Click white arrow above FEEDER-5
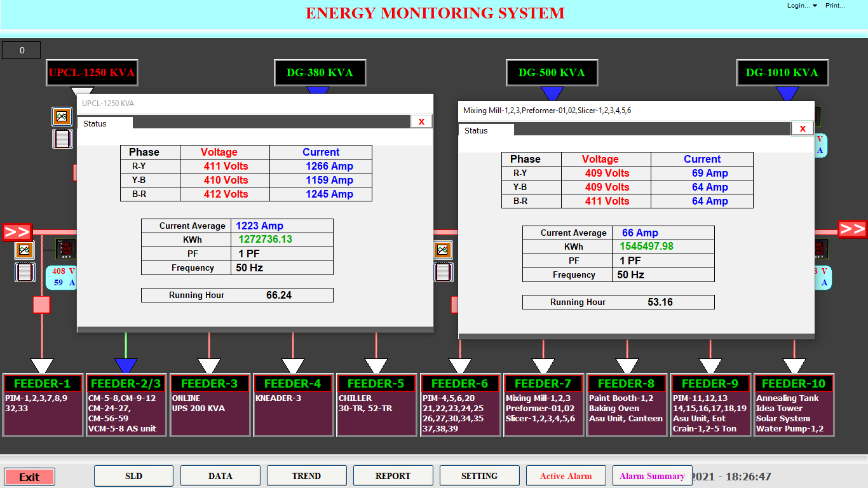The image size is (868, 488). tap(376, 366)
